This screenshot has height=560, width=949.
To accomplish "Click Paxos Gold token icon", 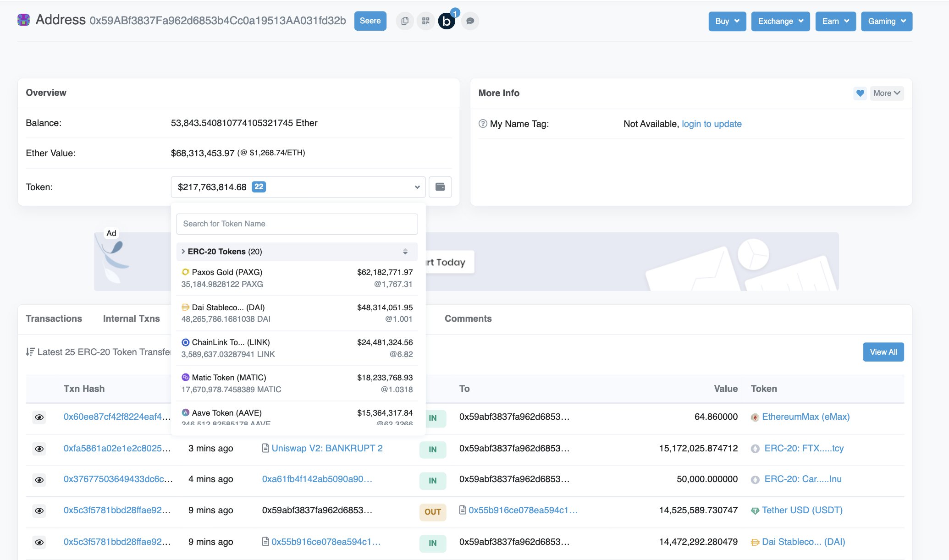I will (x=186, y=272).
